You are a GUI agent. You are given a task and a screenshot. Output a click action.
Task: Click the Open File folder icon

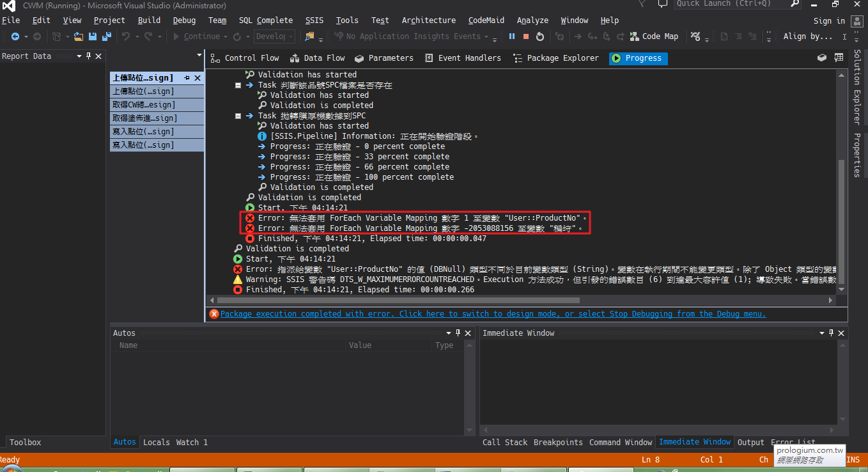pos(79,36)
